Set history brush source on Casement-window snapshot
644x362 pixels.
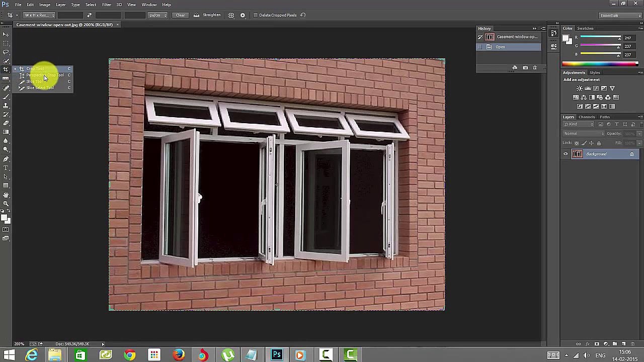(x=480, y=37)
